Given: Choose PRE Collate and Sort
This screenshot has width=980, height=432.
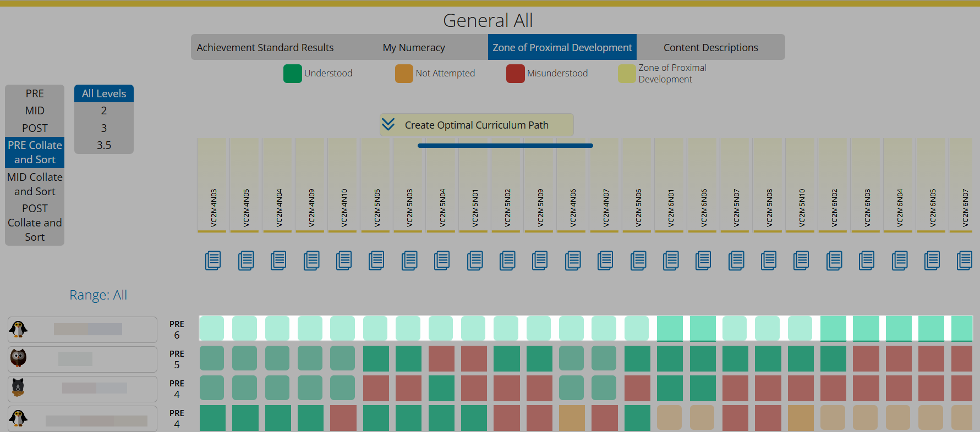Looking at the screenshot, I should [x=35, y=152].
